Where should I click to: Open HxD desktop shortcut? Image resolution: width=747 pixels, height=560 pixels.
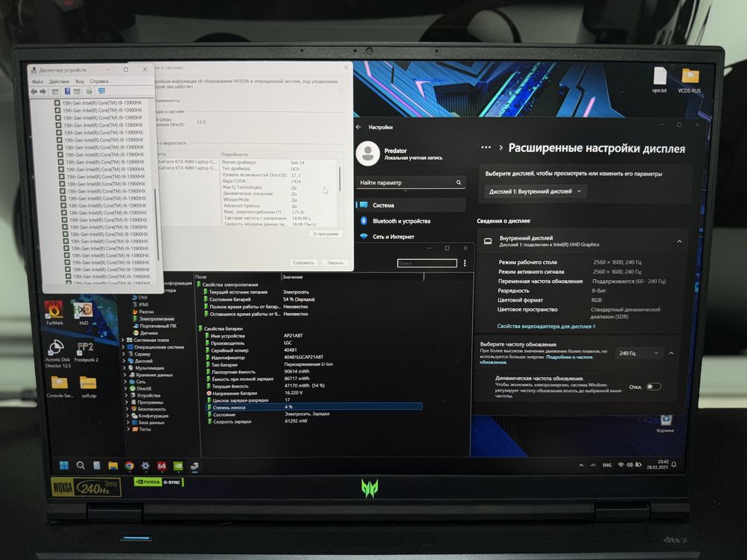[x=84, y=314]
